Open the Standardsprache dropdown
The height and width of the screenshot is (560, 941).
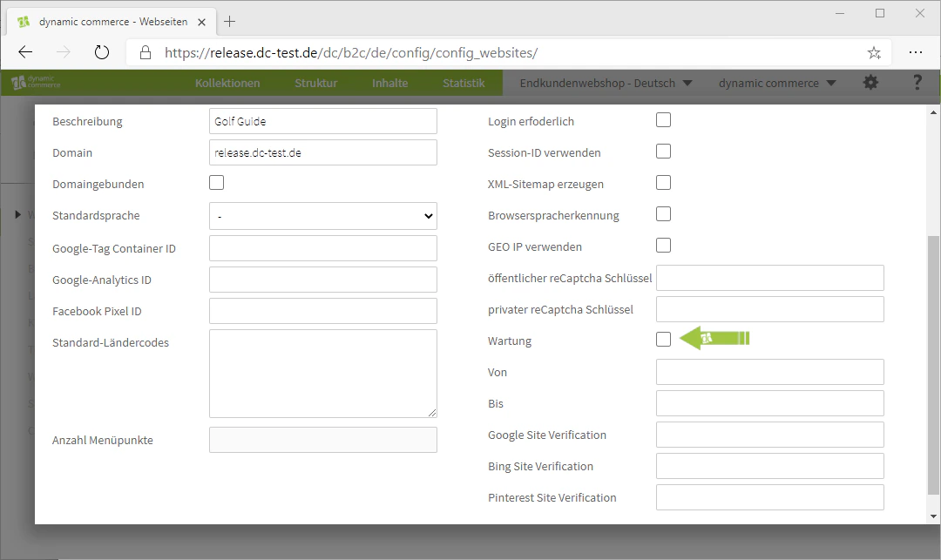(323, 216)
